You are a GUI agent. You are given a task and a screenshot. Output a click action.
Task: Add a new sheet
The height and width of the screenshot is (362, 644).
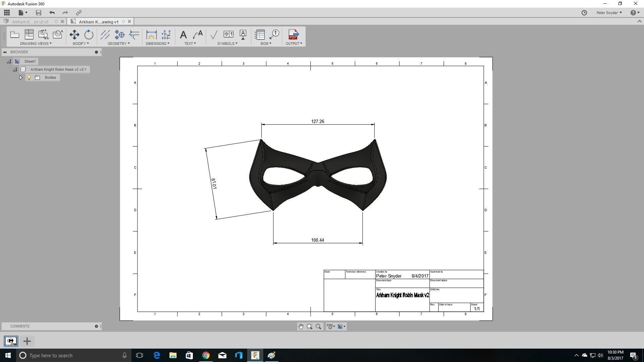27,341
